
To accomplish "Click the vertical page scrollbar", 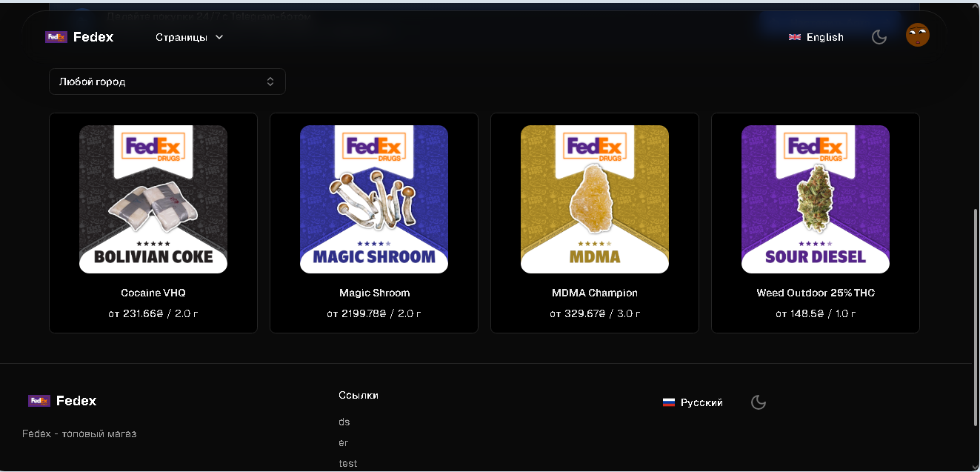I will coord(975,317).
